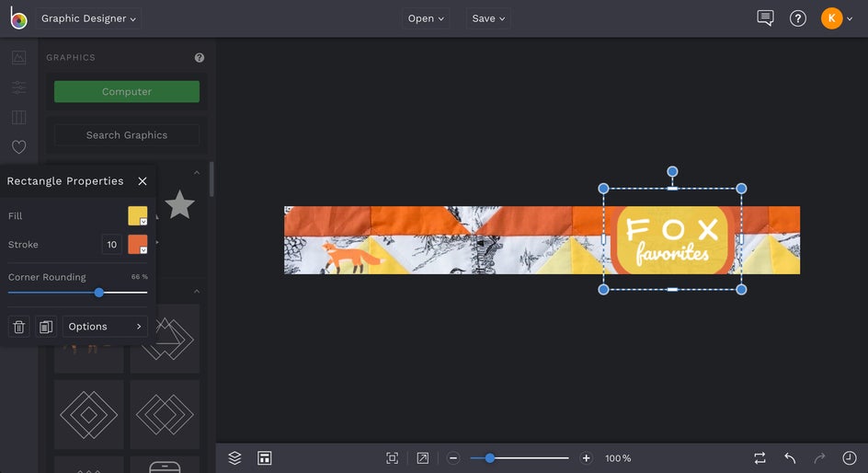The image size is (868, 473).
Task: Click the top-left selection corner handle
Action: pyautogui.click(x=603, y=189)
